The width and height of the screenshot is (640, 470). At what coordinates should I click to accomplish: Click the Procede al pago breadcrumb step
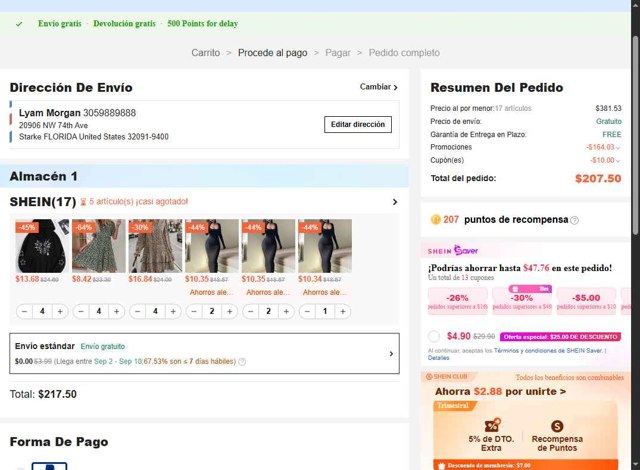pyautogui.click(x=273, y=53)
